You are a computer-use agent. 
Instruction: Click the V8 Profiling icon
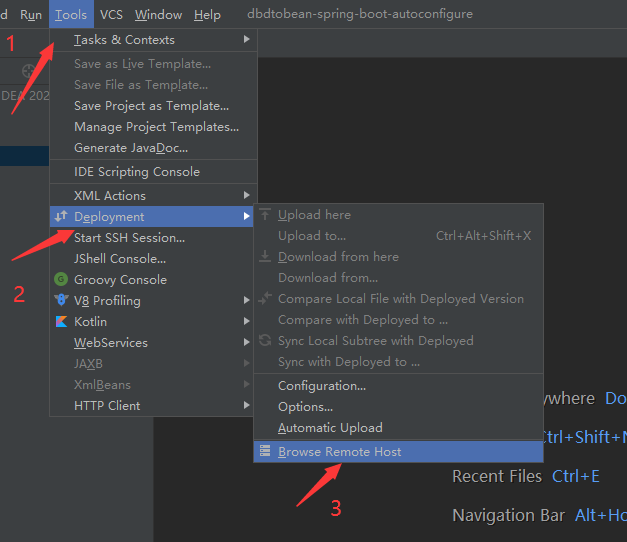tap(62, 301)
